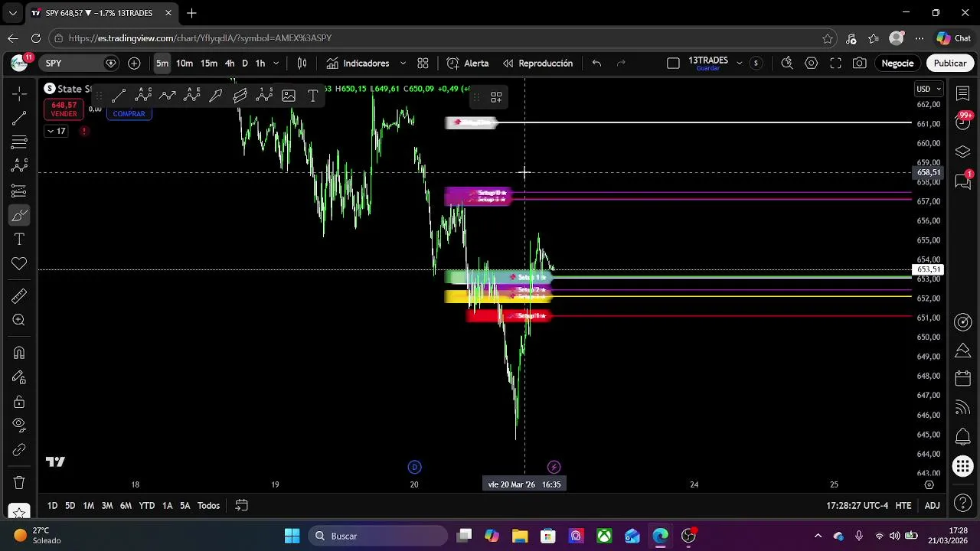This screenshot has width=980, height=551.
Task: Activate the zoom in tool
Action: [x=19, y=320]
